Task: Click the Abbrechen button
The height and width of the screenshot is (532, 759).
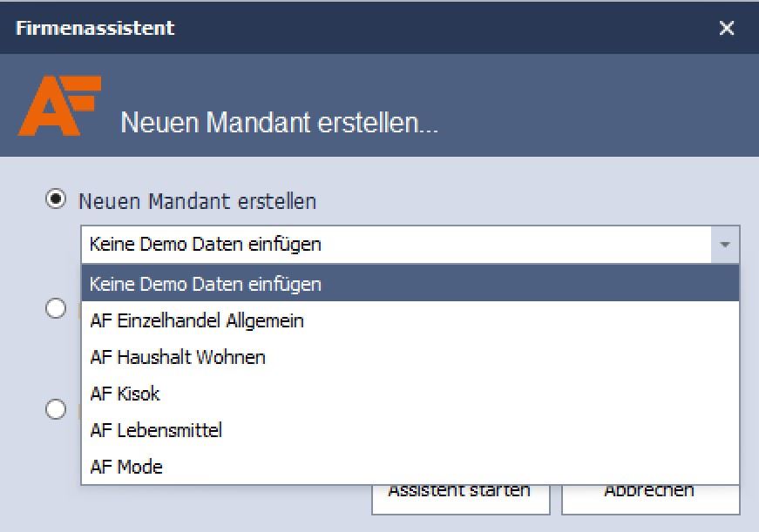Action: coord(650,500)
